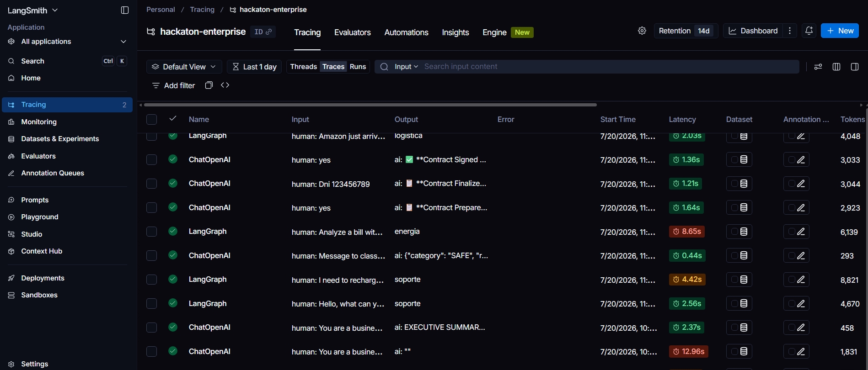Click the blue New button
Image resolution: width=868 pixels, height=370 pixels.
click(x=840, y=31)
